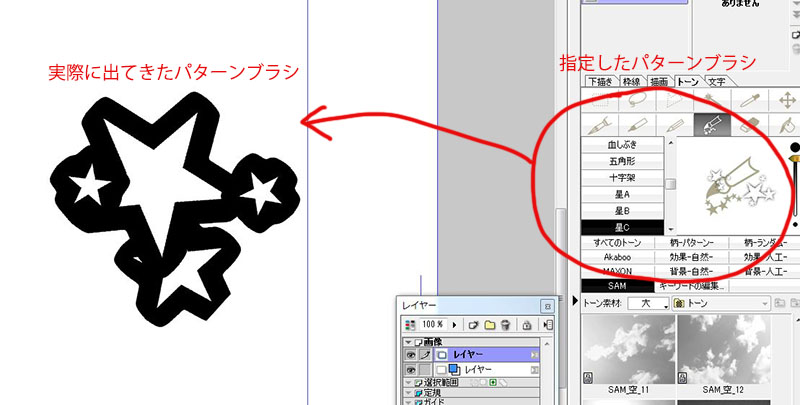Click the 効果-自然- keyword button
800x405 pixels.
point(691,257)
